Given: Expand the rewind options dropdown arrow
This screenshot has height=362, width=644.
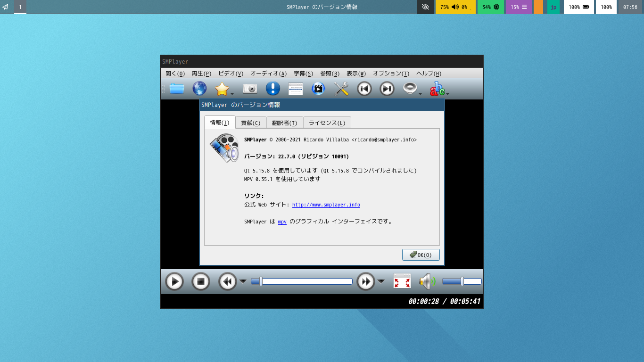Looking at the screenshot, I should coord(243,282).
